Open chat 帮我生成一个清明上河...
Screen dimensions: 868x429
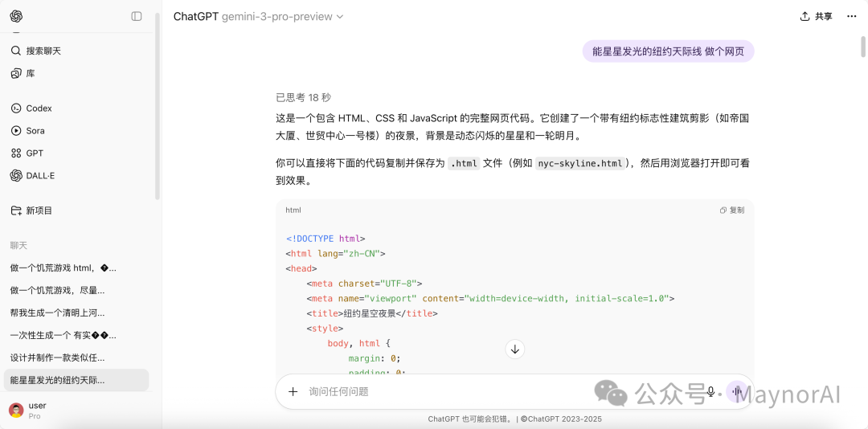76,313
